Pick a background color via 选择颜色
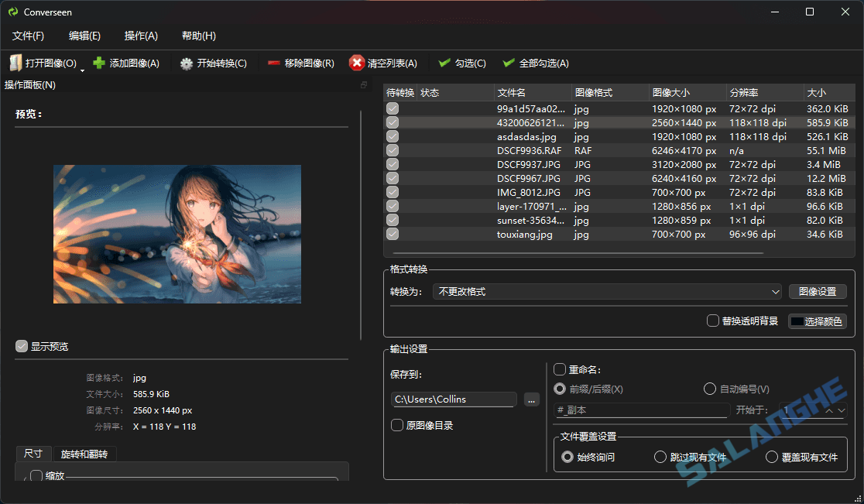864x504 pixels. point(817,321)
